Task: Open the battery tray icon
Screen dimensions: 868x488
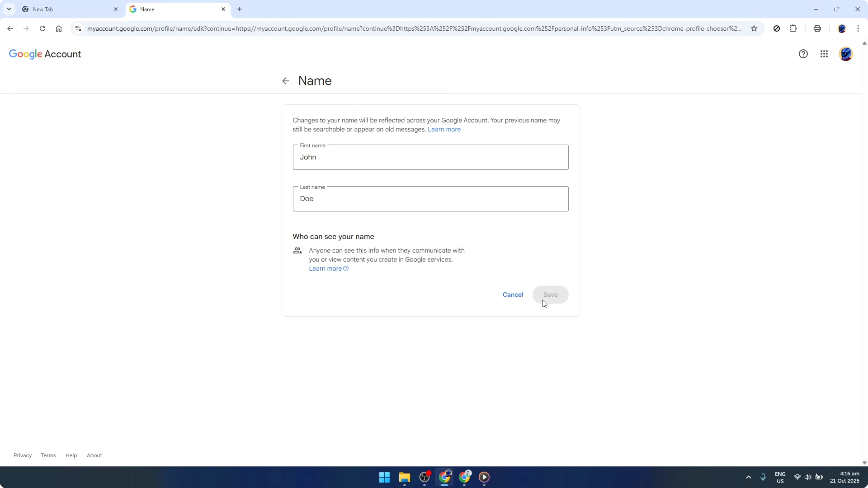Action: pos(819,477)
